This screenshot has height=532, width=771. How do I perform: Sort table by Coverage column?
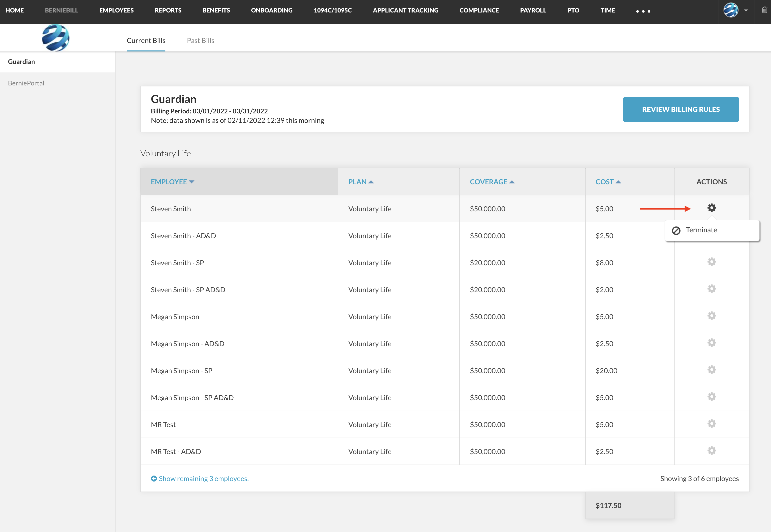pyautogui.click(x=492, y=182)
